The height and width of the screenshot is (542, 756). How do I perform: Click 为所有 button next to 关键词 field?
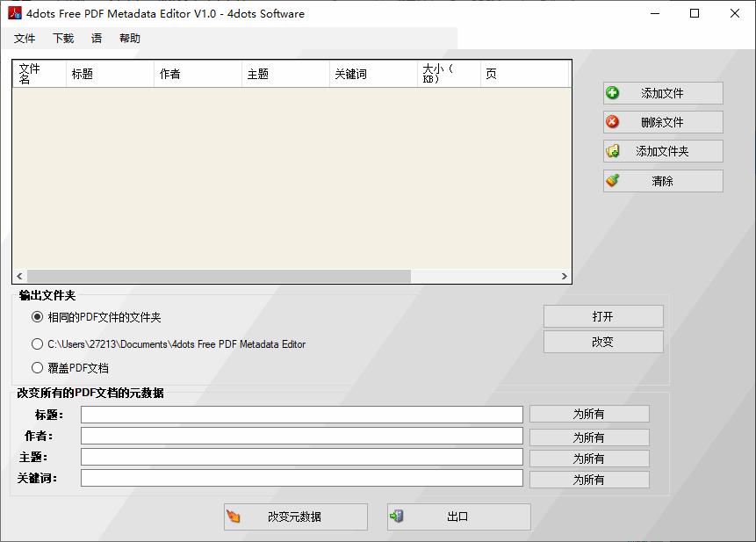tap(589, 480)
